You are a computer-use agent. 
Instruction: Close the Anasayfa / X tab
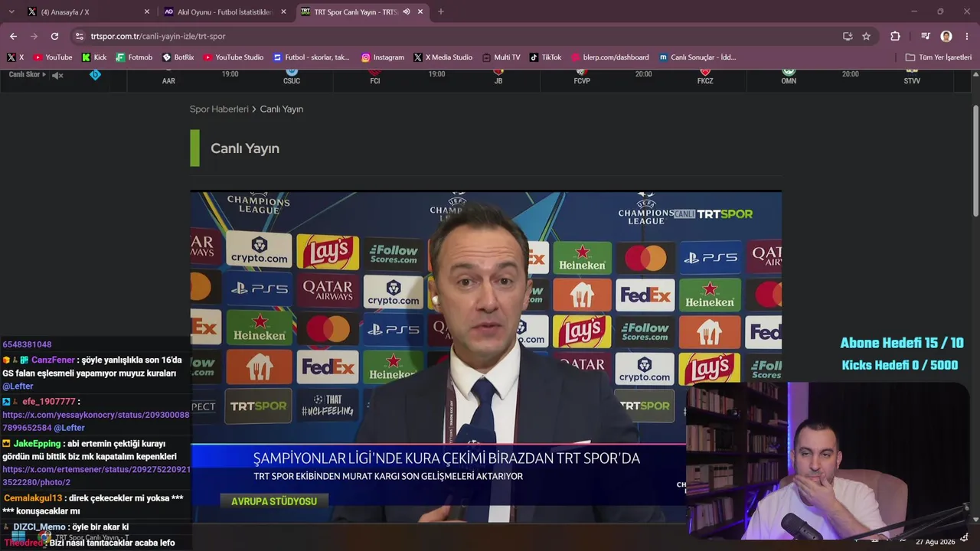[x=147, y=11]
